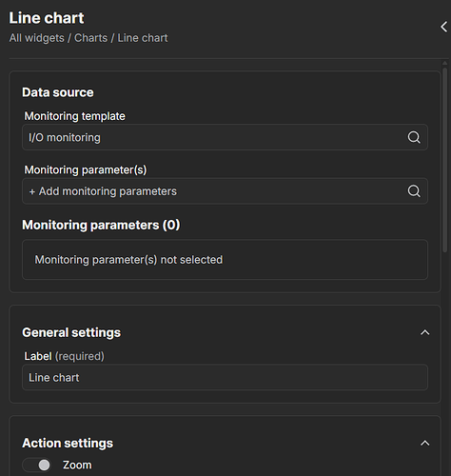Go to All widgets breadcrumb
Viewport: 451px width, 476px height.
tap(37, 38)
